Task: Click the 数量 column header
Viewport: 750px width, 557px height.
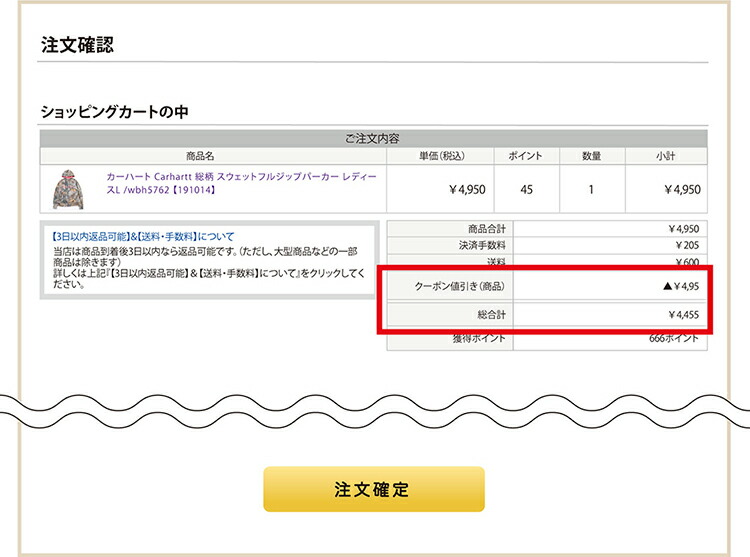Action: (590, 156)
